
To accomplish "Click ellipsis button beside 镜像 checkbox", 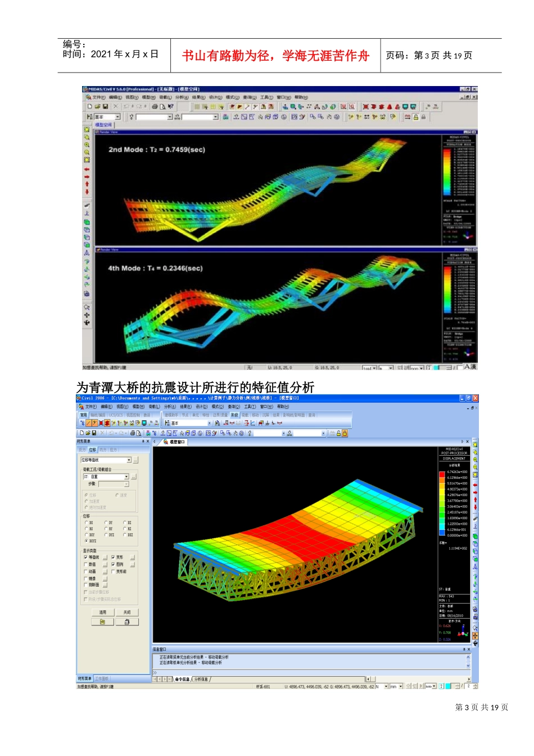I will (x=105, y=579).
